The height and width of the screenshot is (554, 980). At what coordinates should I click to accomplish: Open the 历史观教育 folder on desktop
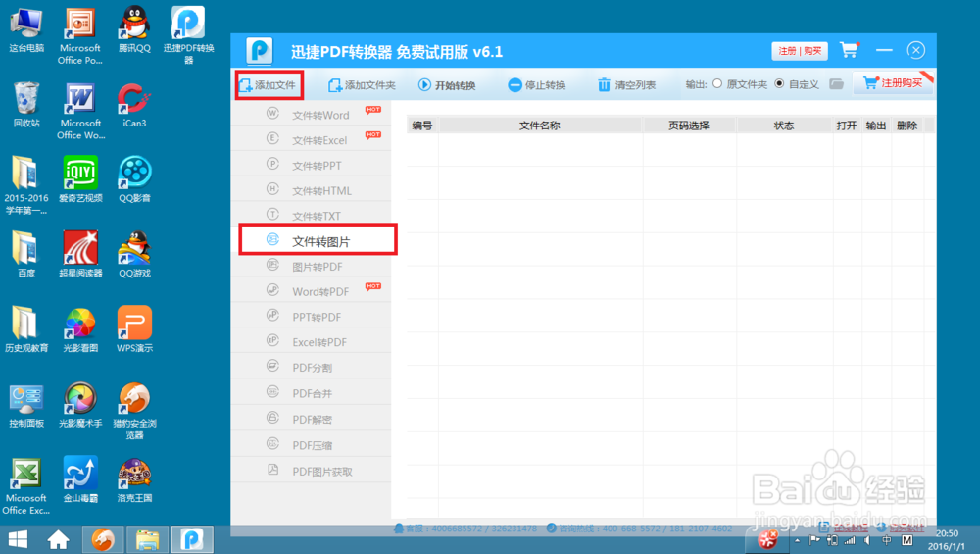pyautogui.click(x=26, y=329)
